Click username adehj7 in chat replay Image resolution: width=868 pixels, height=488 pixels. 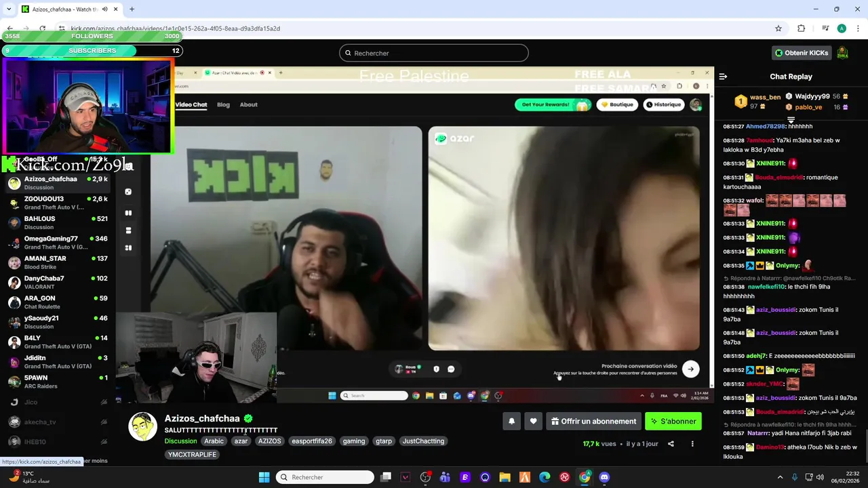[x=755, y=356]
